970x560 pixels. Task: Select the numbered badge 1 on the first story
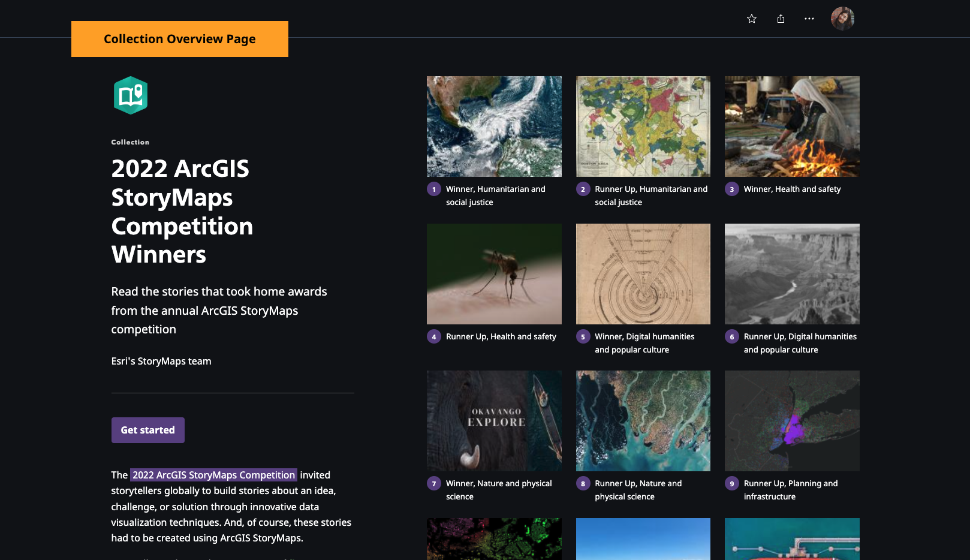coord(433,189)
